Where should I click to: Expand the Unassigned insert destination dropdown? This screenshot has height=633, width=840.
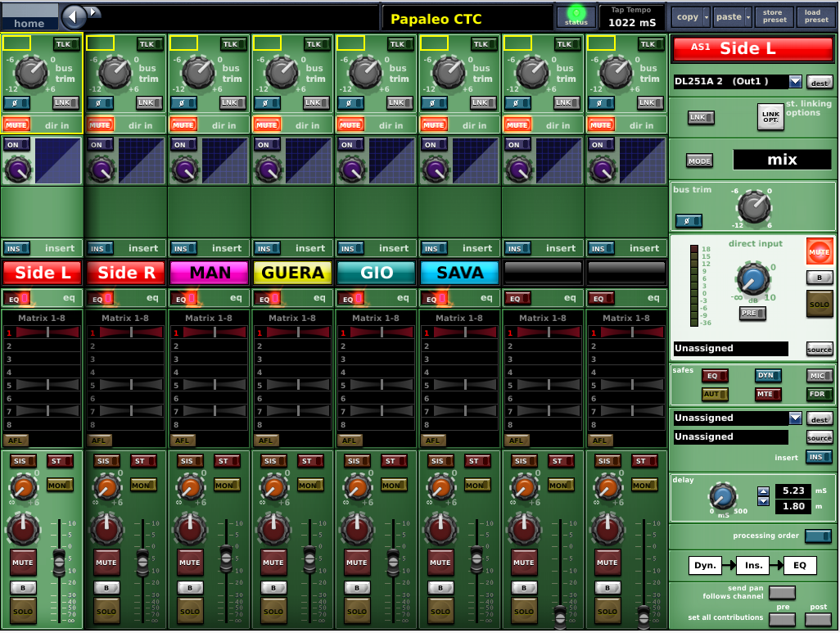[795, 418]
